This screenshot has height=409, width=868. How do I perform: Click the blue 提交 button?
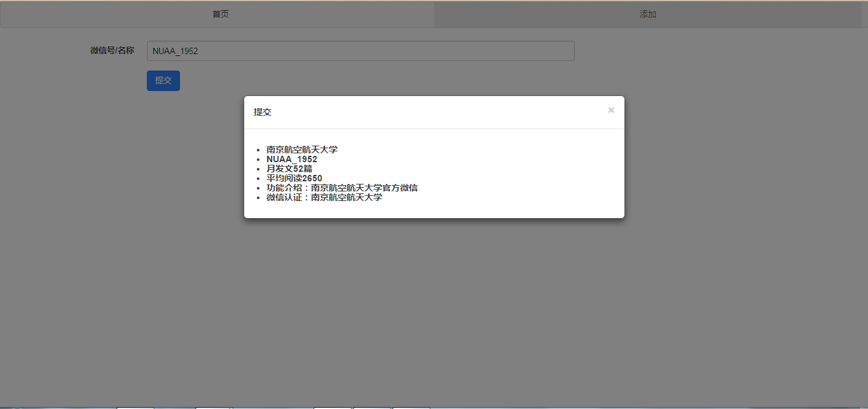click(163, 81)
